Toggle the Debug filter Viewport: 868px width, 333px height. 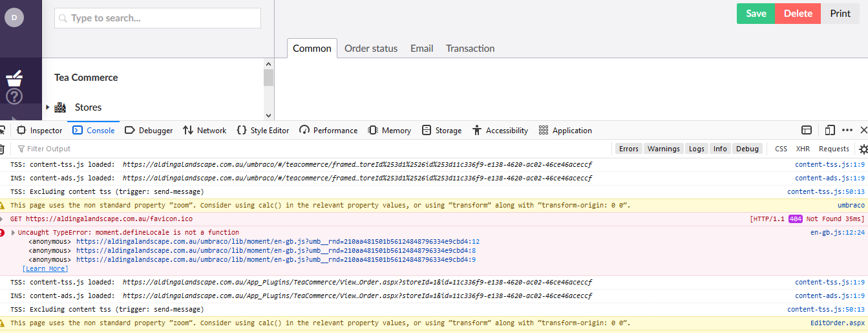pyautogui.click(x=747, y=149)
